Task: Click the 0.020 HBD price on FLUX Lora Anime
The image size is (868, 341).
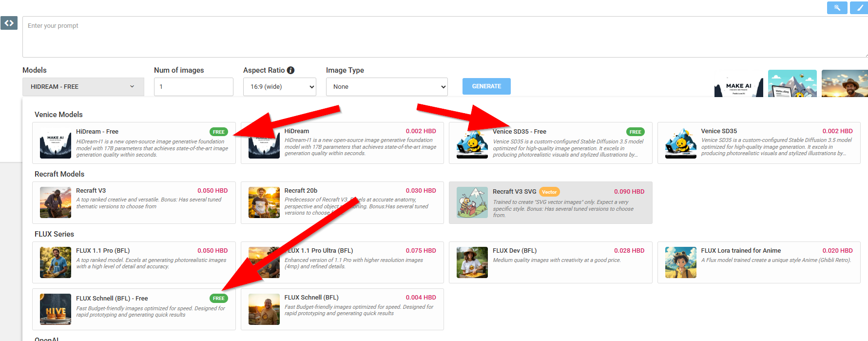Action: point(838,251)
